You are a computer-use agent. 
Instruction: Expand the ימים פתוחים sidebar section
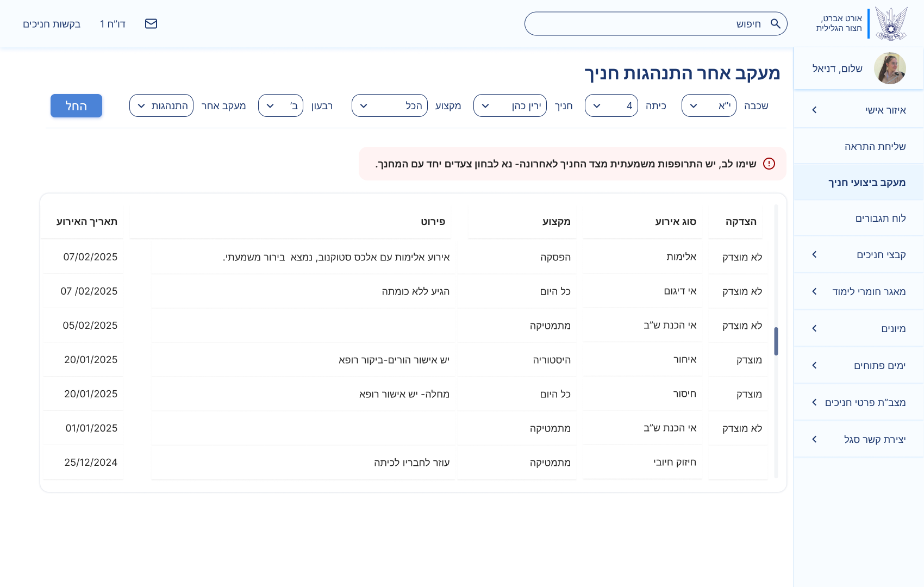[859, 365]
